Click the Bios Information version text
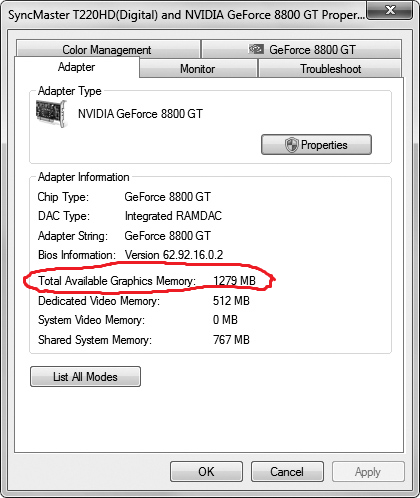Image resolution: width=420 pixels, height=498 pixels. 174,255
